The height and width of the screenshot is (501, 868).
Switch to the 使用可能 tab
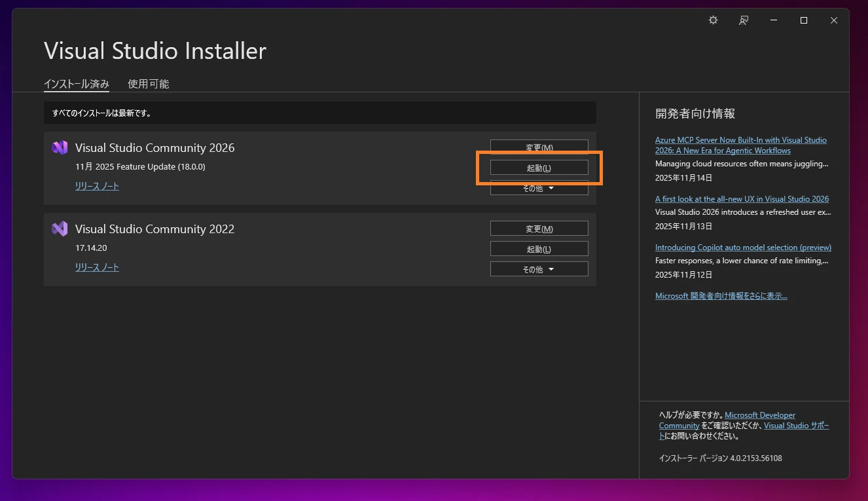pos(149,84)
